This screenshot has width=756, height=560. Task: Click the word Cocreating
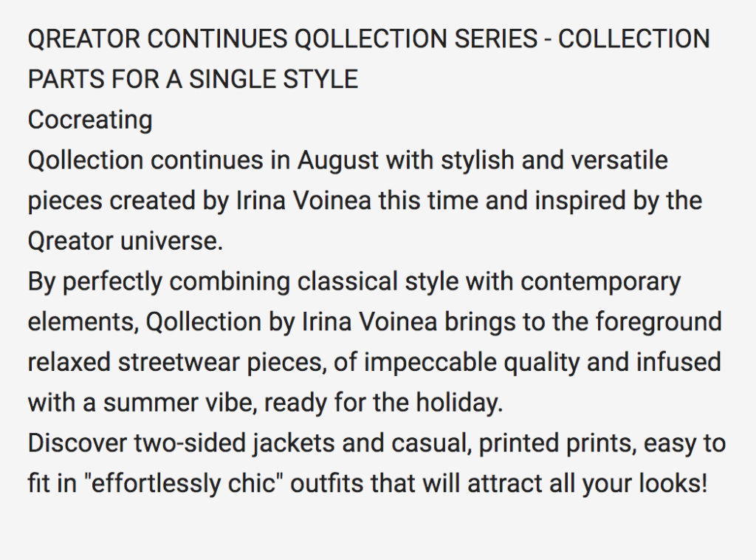tap(90, 120)
